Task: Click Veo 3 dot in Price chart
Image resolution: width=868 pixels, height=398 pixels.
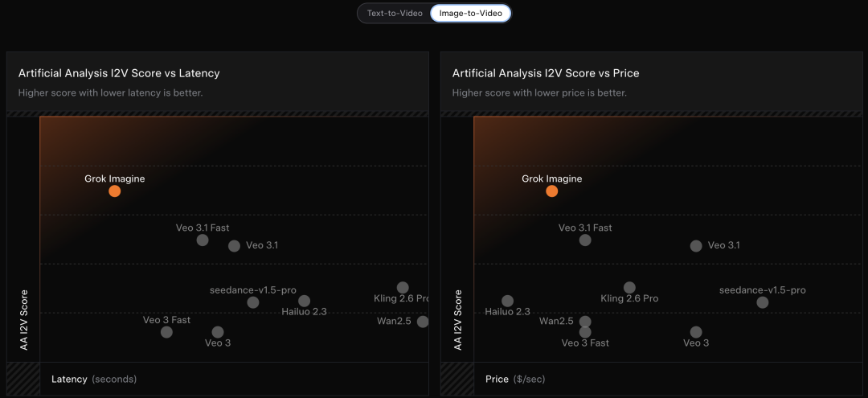Action: pos(696,332)
